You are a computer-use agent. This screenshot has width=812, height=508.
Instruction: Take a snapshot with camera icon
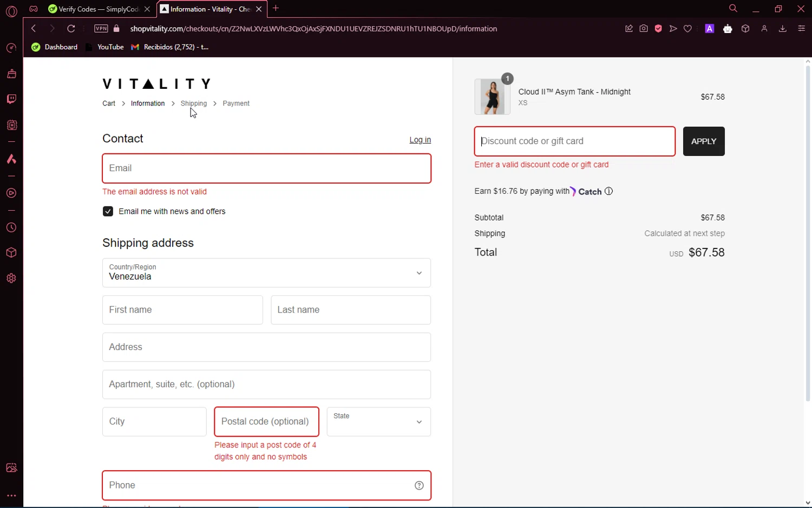click(x=644, y=29)
